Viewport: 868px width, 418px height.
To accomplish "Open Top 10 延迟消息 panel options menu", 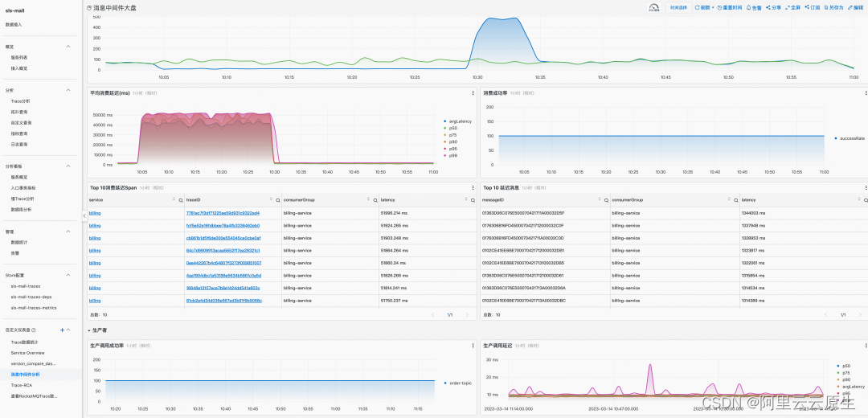I will pyautogui.click(x=866, y=187).
